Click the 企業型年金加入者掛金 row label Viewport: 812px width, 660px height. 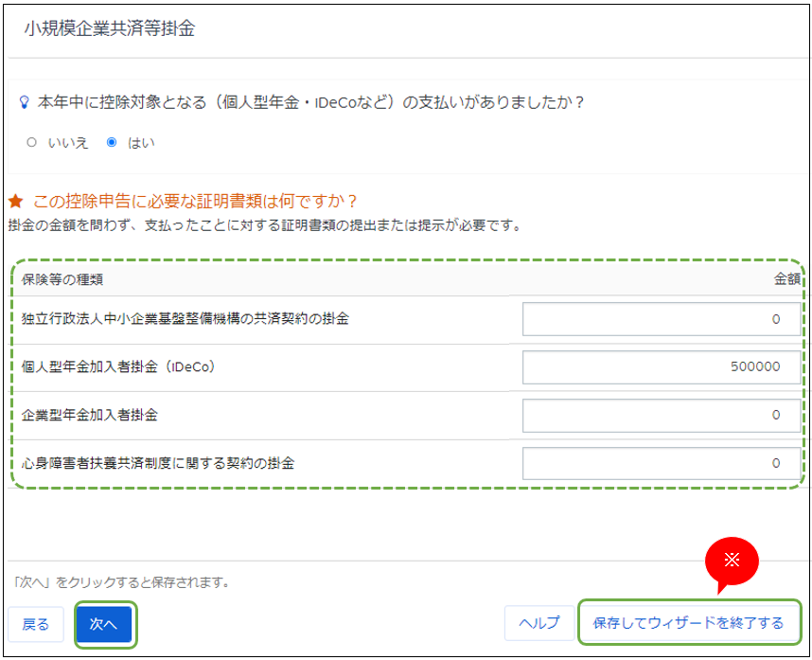tap(89, 415)
